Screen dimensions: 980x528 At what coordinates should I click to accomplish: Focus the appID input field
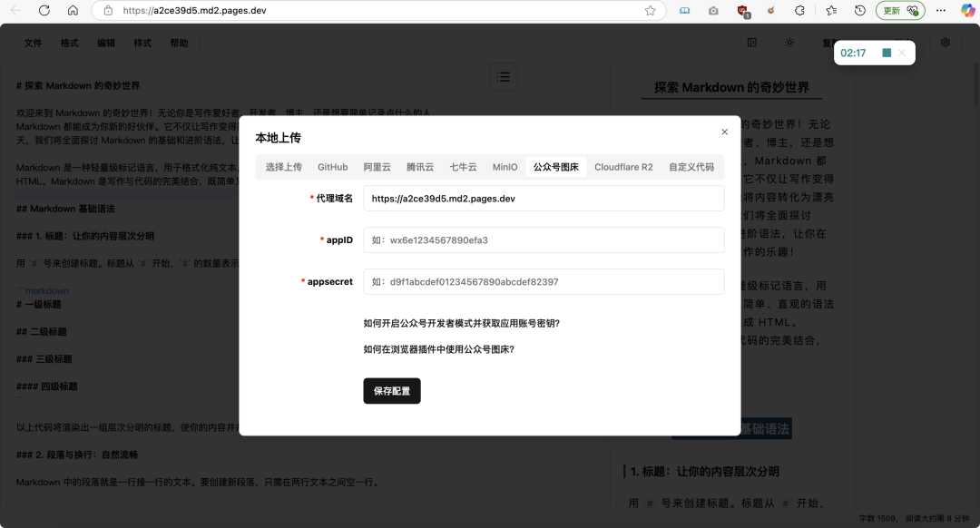(x=544, y=240)
